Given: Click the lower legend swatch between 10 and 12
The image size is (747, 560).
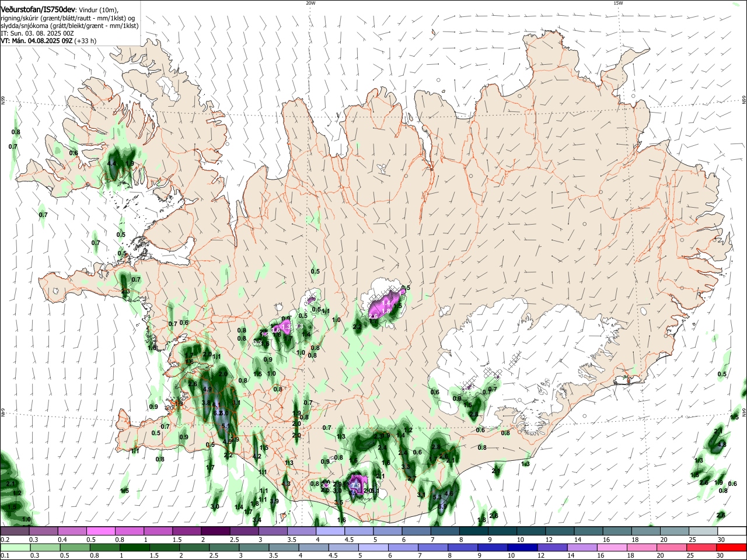Looking at the screenshot, I should pos(522,547).
